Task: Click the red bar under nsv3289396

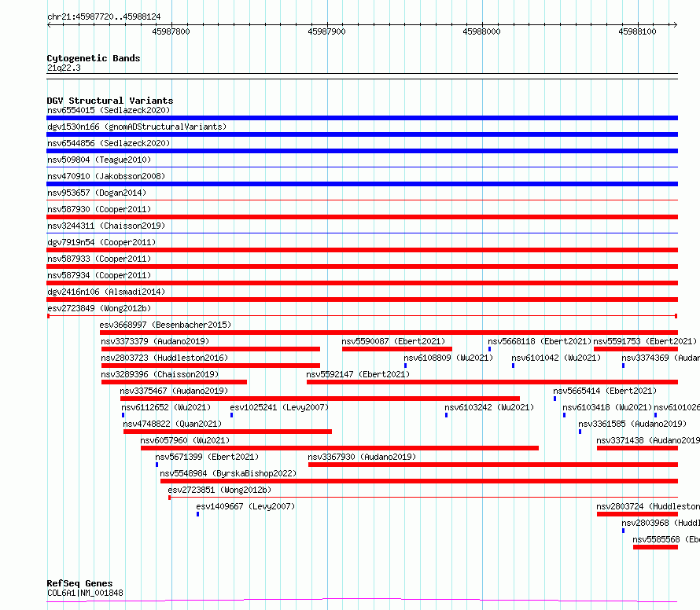Action: click(x=174, y=382)
